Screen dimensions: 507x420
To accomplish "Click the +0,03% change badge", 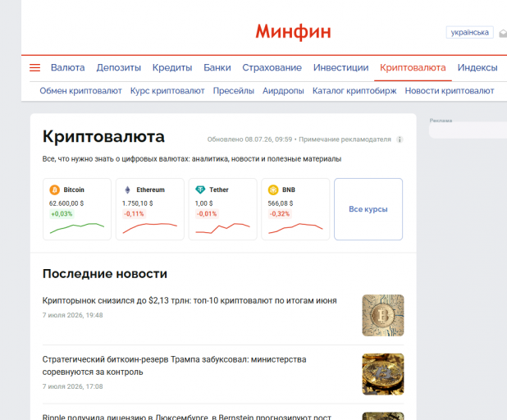I will pos(62,214).
